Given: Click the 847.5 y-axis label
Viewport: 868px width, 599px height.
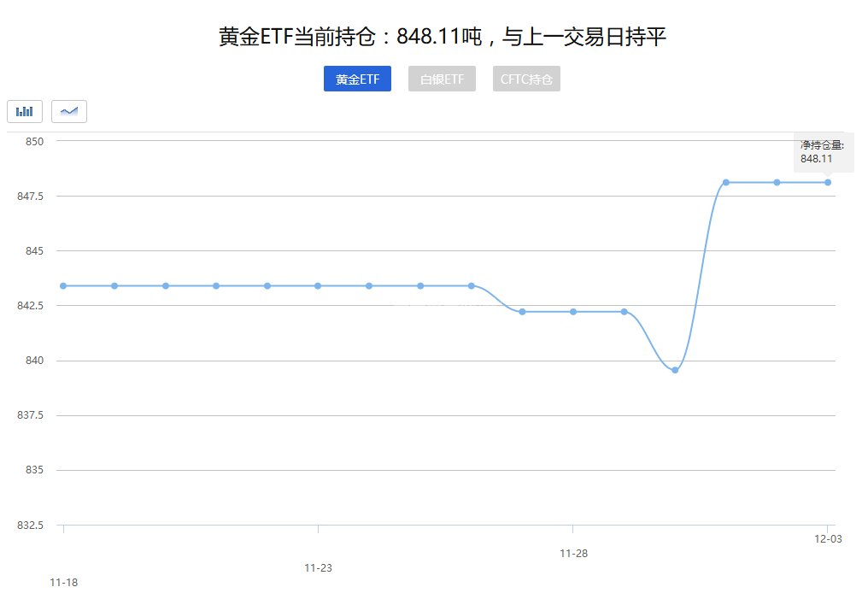Looking at the screenshot, I should point(30,196).
